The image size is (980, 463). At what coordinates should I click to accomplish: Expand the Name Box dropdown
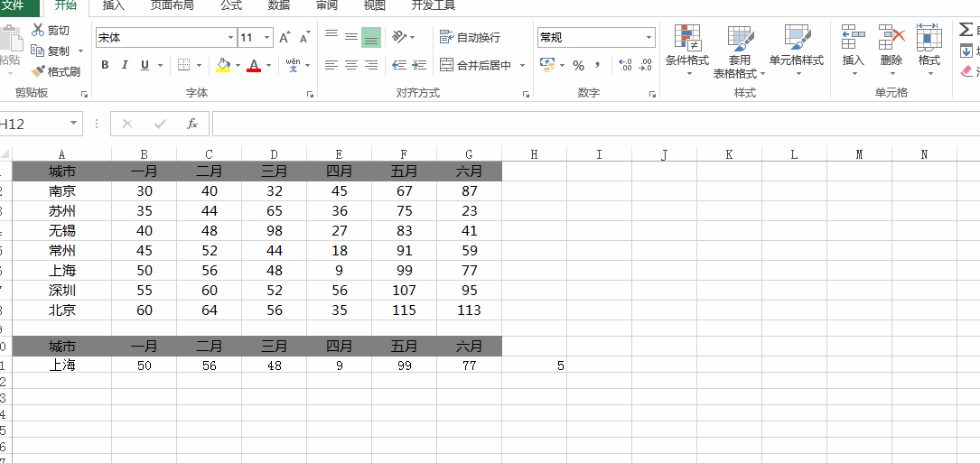pyautogui.click(x=74, y=124)
